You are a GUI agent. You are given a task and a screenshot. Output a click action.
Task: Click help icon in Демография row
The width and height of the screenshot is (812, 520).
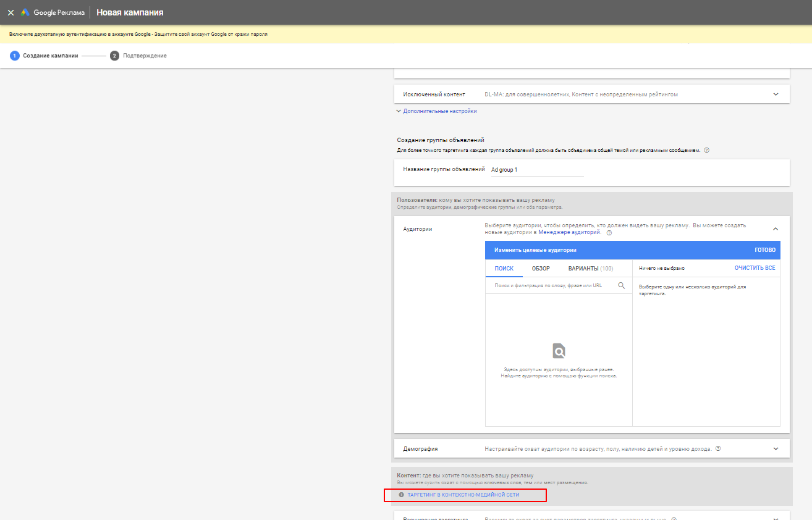718,448
